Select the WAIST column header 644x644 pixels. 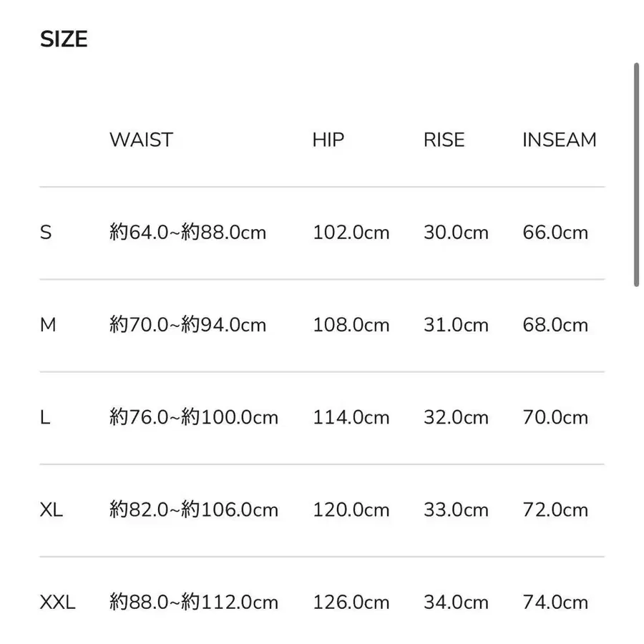[x=141, y=140]
